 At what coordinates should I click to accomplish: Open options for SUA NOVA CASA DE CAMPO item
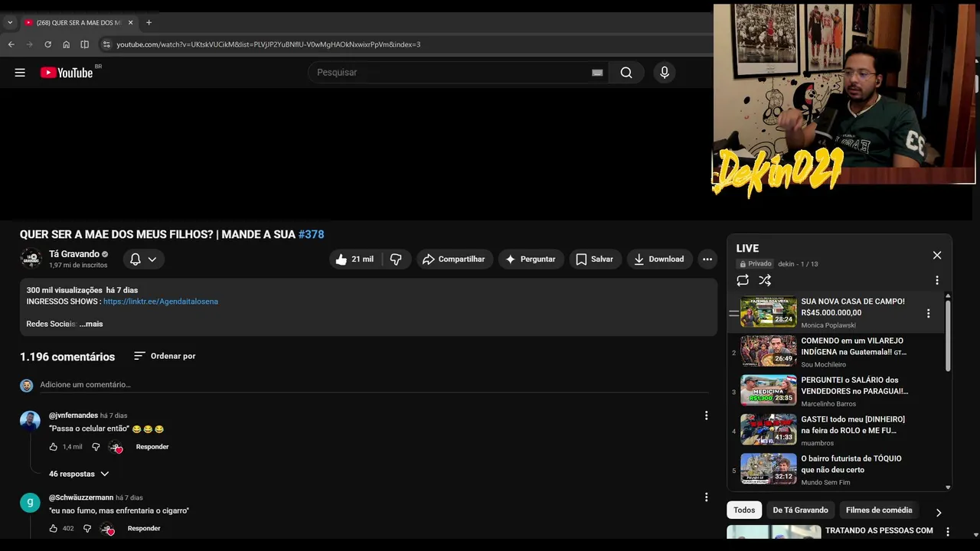[929, 313]
